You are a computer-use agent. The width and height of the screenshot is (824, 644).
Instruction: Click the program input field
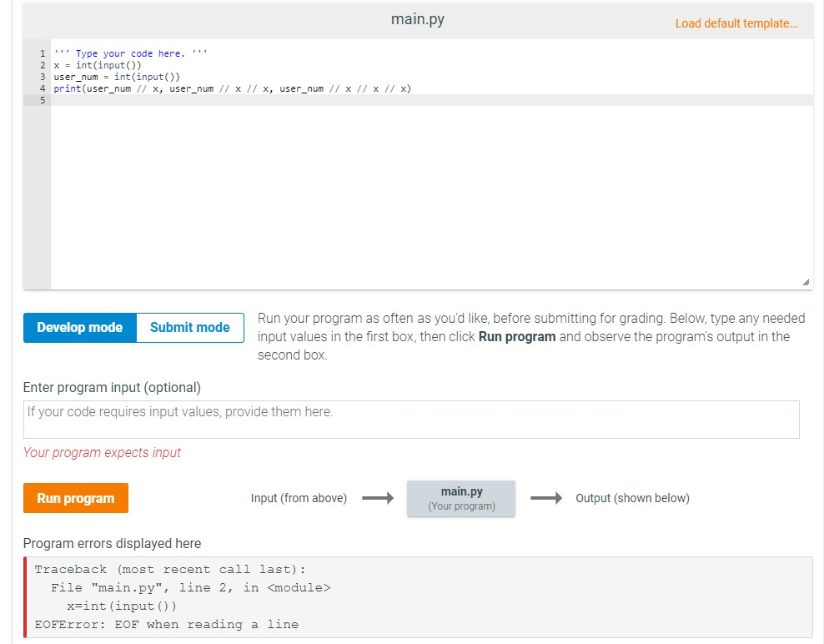(411, 419)
